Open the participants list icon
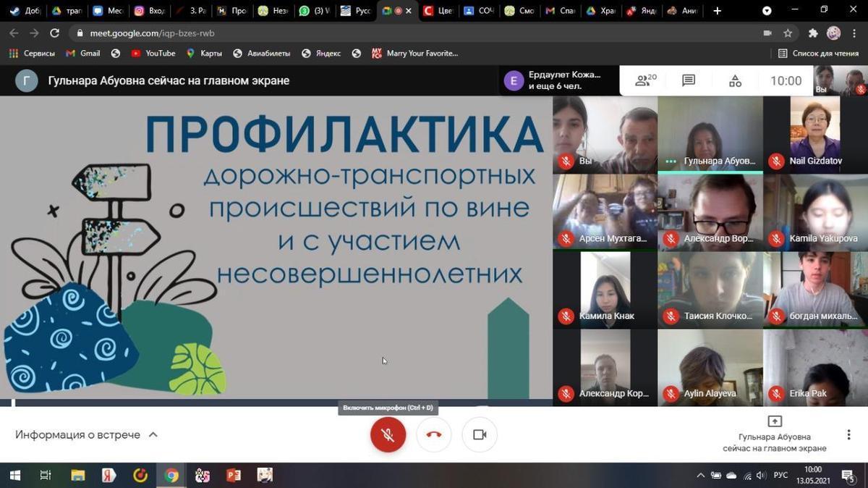 [645, 81]
